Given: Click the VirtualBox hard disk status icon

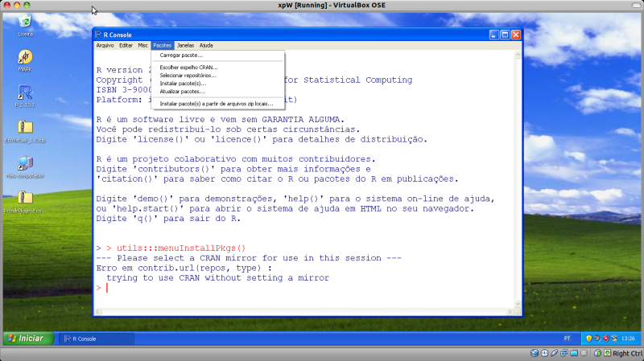Looking at the screenshot, I should tap(535, 353).
